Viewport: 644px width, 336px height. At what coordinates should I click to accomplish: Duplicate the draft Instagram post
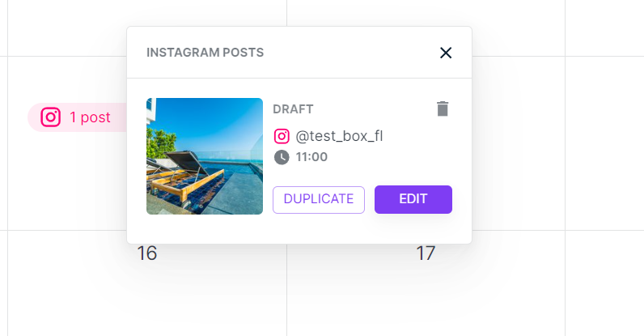click(x=319, y=199)
